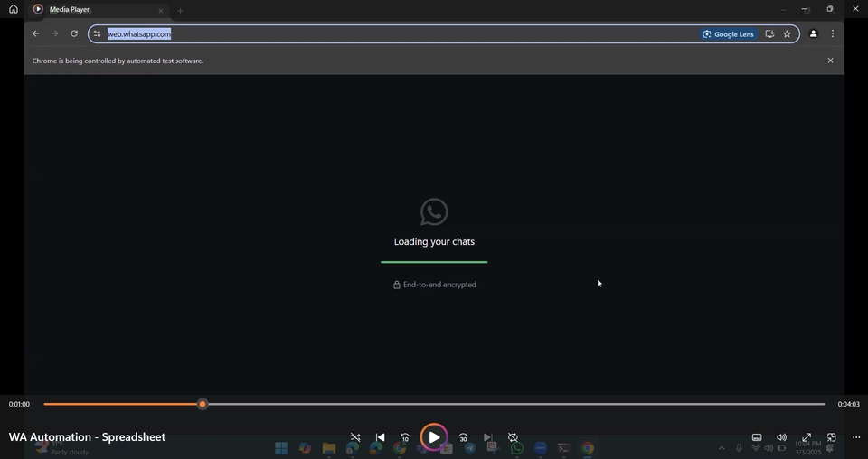The width and height of the screenshot is (868, 459).
Task: Click profile icon in recorded Chrome
Action: [813, 33]
